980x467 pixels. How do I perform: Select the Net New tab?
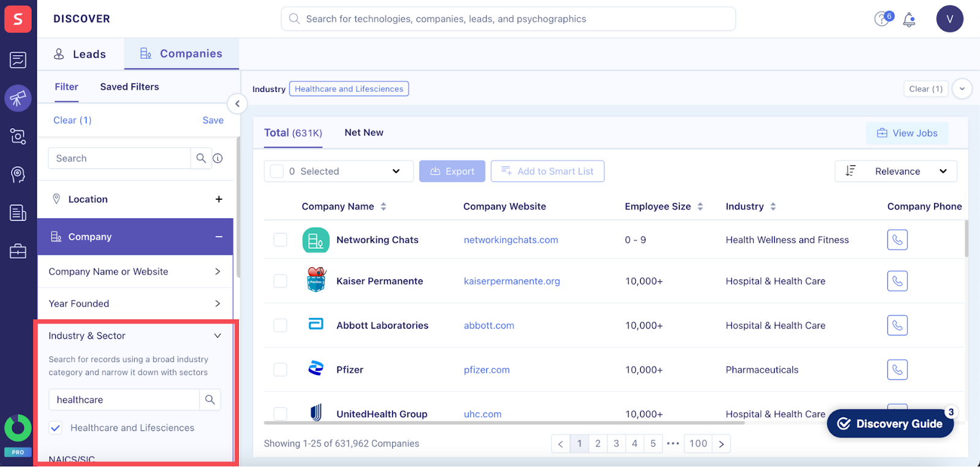tap(364, 132)
